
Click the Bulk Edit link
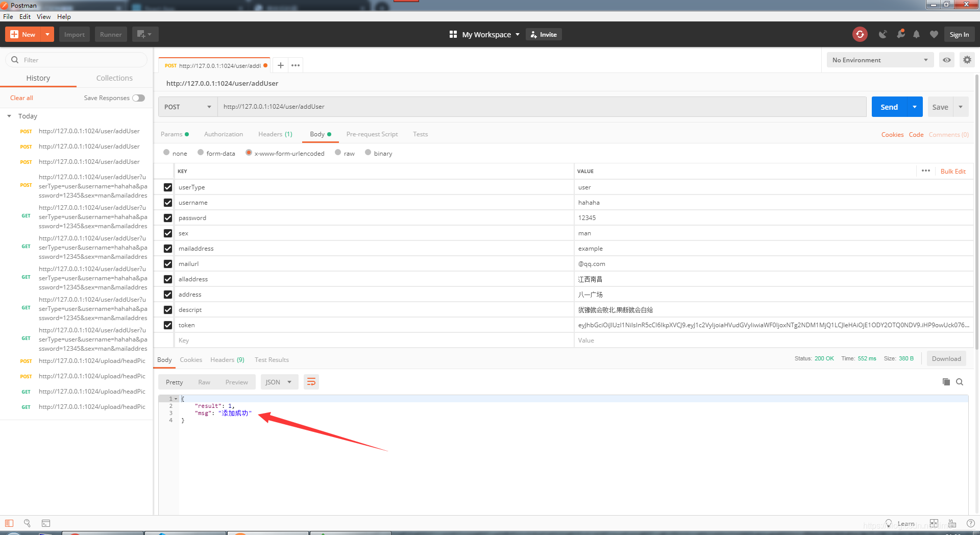click(x=953, y=171)
